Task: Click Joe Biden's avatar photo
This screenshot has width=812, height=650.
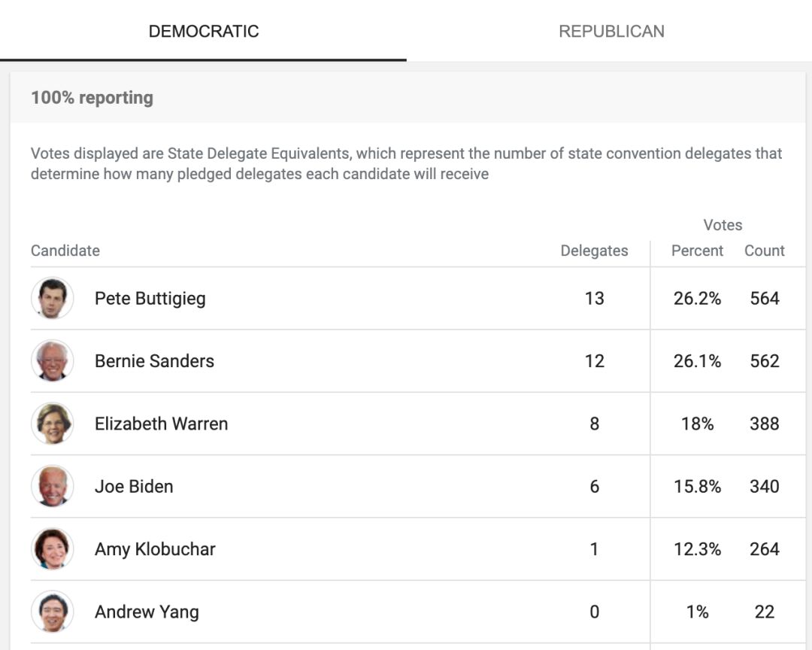Action: click(53, 486)
